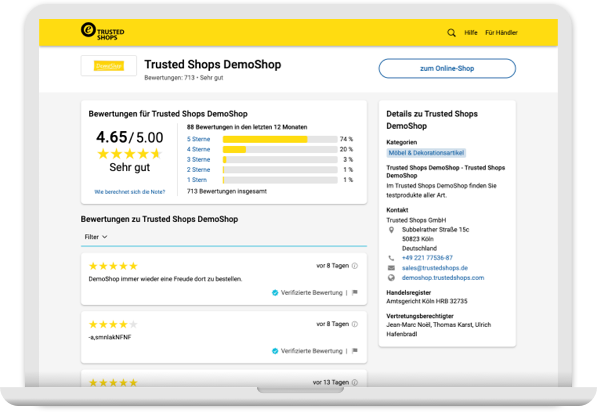597x412 pixels.
Task: Click sales@trustedshops.de email link
Action: pos(435,268)
